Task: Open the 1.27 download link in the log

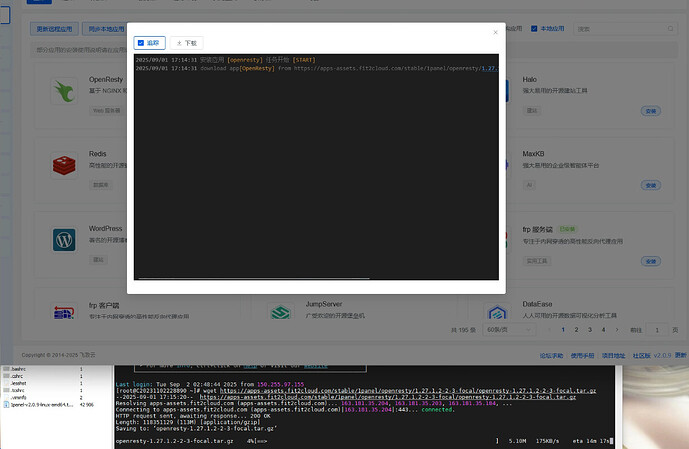Action: click(489, 69)
